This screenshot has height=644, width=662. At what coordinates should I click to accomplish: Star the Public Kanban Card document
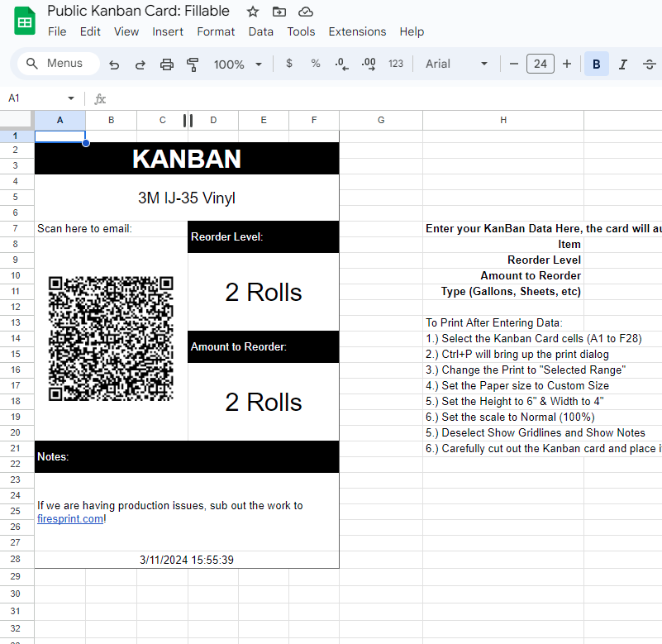(252, 12)
